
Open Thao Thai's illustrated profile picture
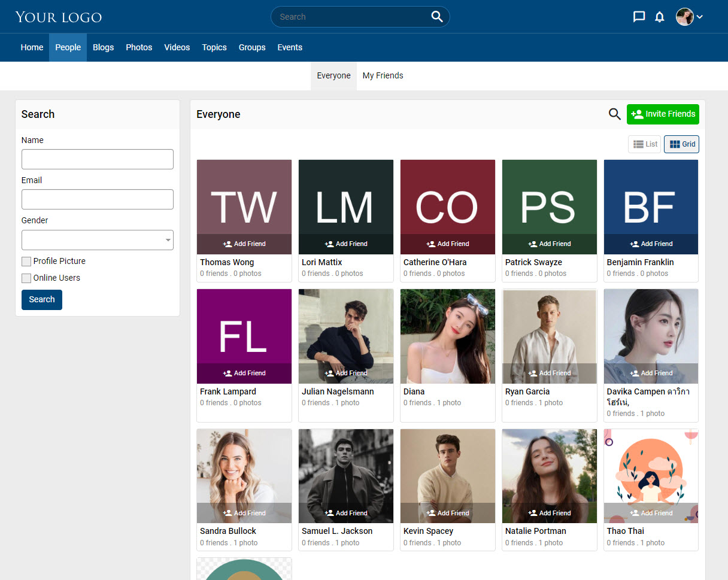651,476
